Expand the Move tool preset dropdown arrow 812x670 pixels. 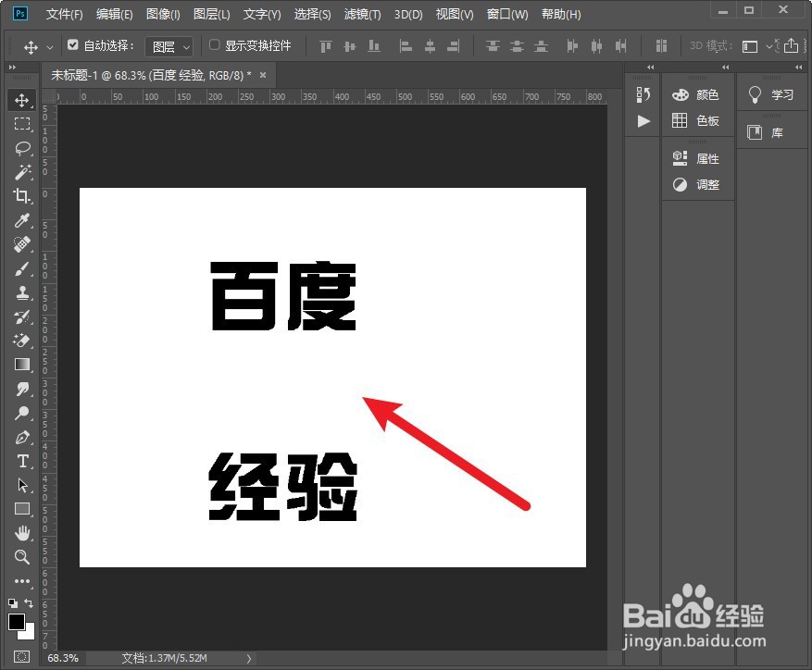click(50, 47)
